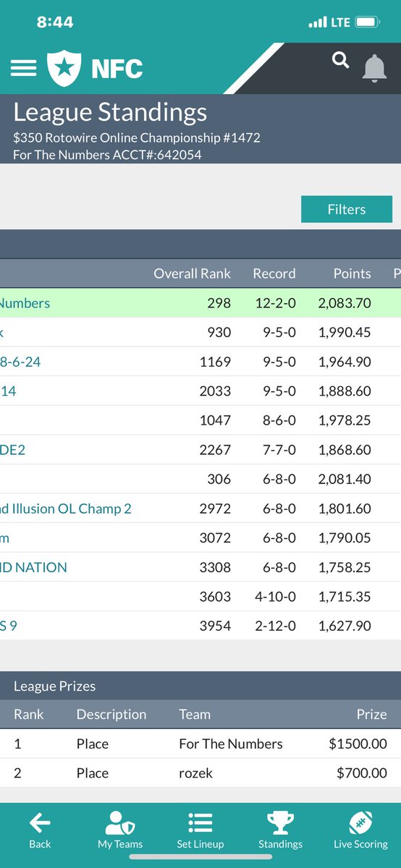
Task: Go back using the Back arrow
Action: (40, 830)
